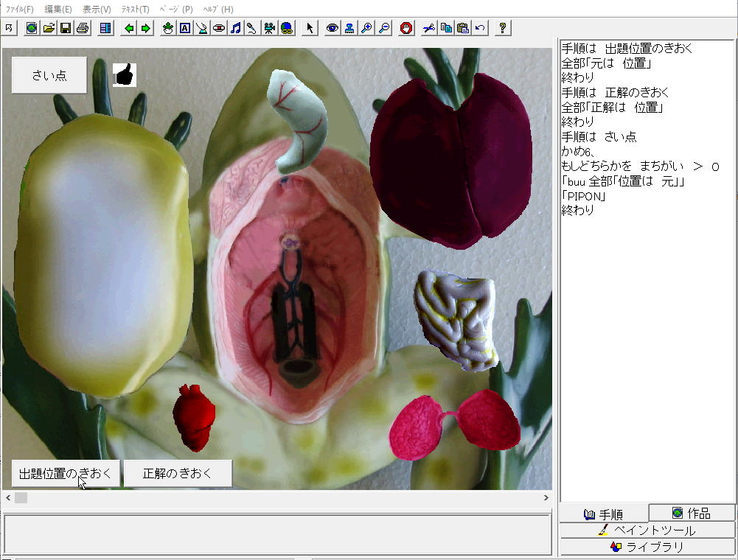This screenshot has height=560, width=738.
Task: Switch to the 作品 tab
Action: pyautogui.click(x=692, y=513)
